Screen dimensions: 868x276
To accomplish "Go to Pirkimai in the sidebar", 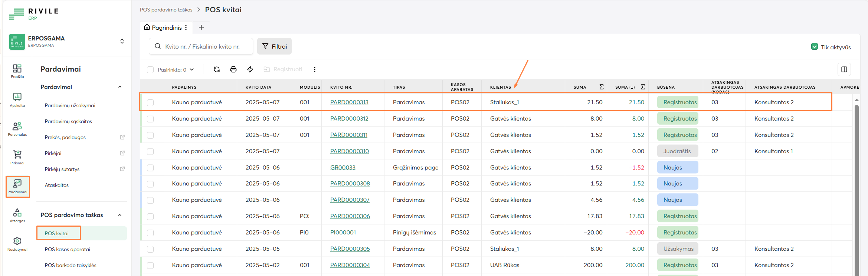I will click(17, 157).
